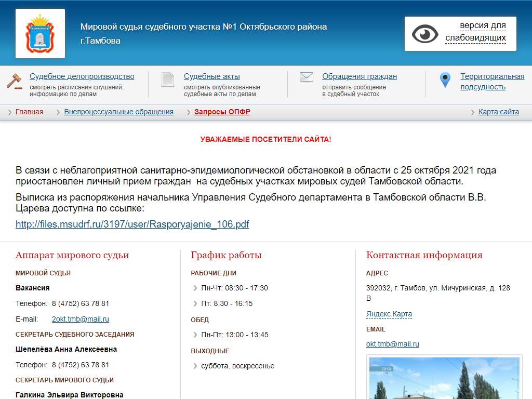Open the Rasporyajenie_106.pdf file link

pyautogui.click(x=132, y=224)
